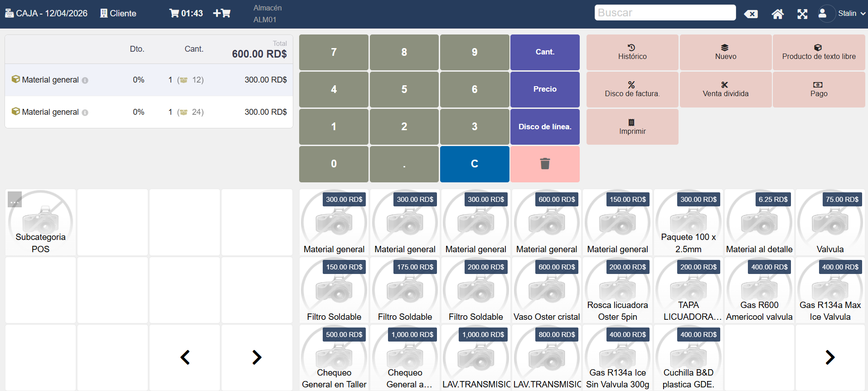Clear the keypad with C
Viewport: 868px width, 391px height.
click(x=475, y=164)
